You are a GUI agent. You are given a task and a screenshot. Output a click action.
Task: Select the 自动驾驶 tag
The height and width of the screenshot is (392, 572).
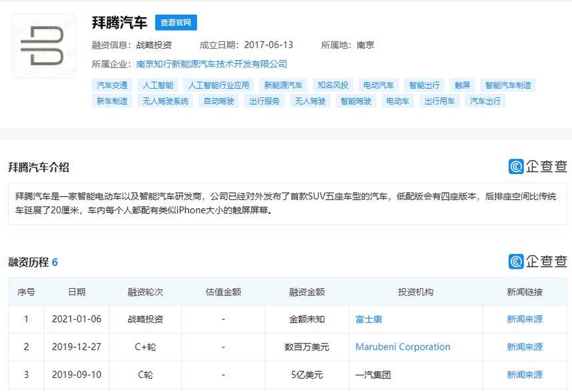(219, 101)
